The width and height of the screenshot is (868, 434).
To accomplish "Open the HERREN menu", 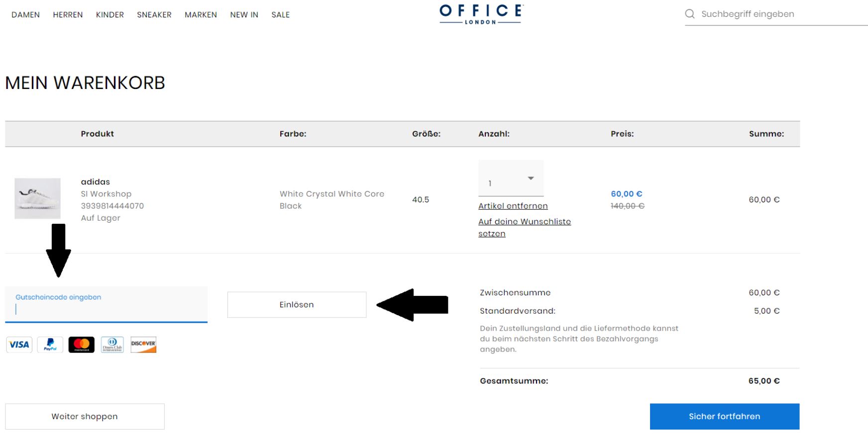I will pos(68,15).
